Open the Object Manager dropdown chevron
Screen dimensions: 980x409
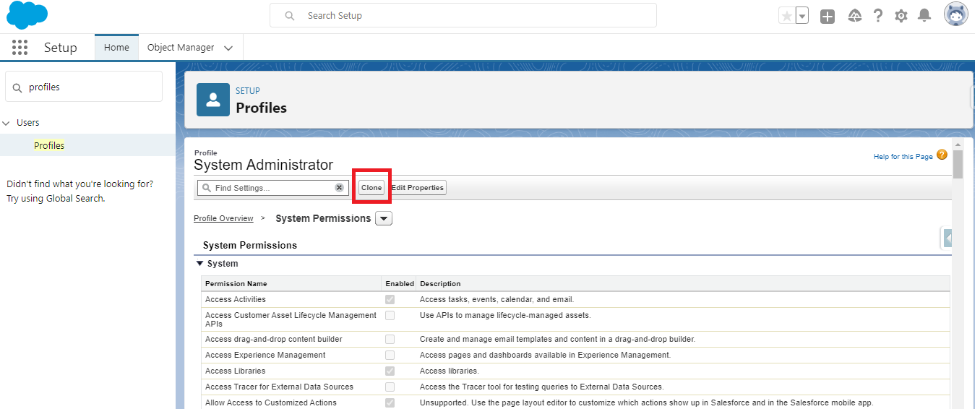(x=228, y=48)
